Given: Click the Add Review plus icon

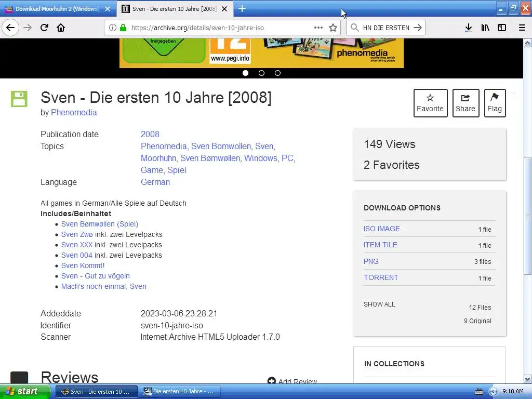Looking at the screenshot, I should coord(271,381).
